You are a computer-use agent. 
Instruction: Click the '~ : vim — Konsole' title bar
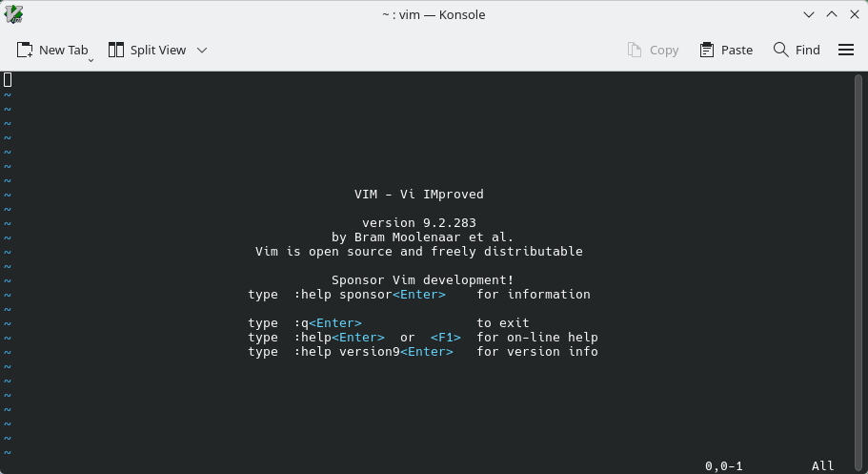tap(434, 14)
